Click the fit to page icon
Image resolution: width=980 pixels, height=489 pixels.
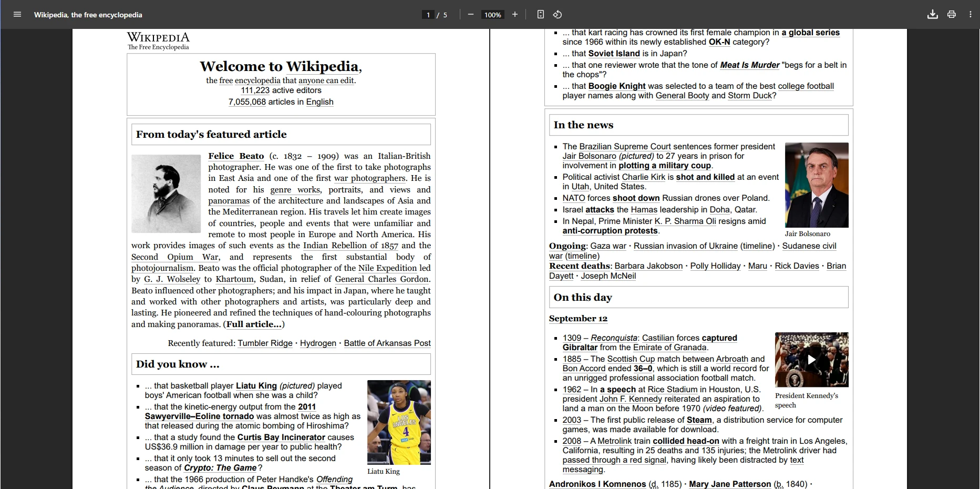pyautogui.click(x=541, y=15)
